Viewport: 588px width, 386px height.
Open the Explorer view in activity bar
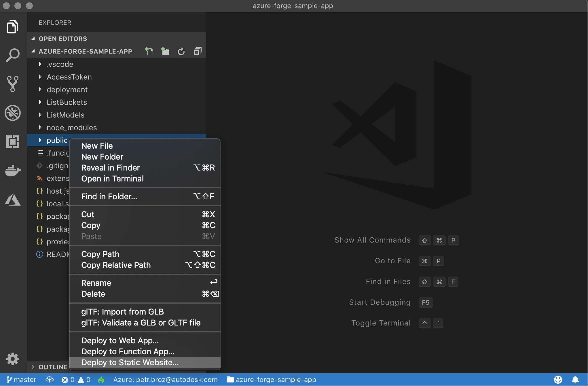13,27
